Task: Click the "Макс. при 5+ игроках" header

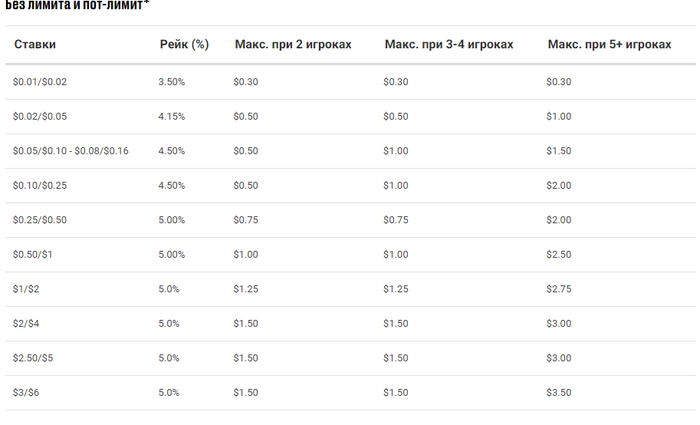Action: point(610,45)
